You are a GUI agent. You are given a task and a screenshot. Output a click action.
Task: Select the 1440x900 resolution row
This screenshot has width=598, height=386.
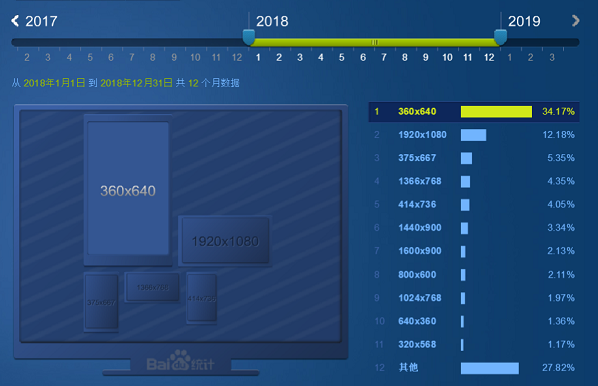coord(474,228)
